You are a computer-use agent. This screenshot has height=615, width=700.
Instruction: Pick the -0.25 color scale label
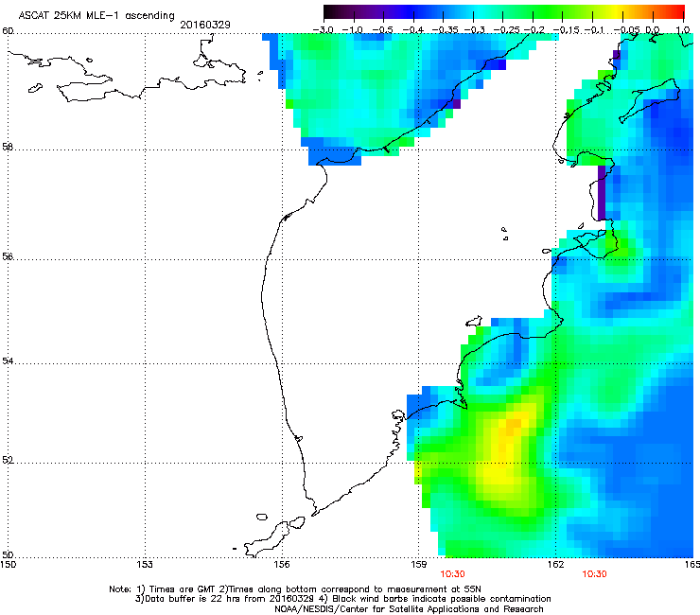click(506, 30)
